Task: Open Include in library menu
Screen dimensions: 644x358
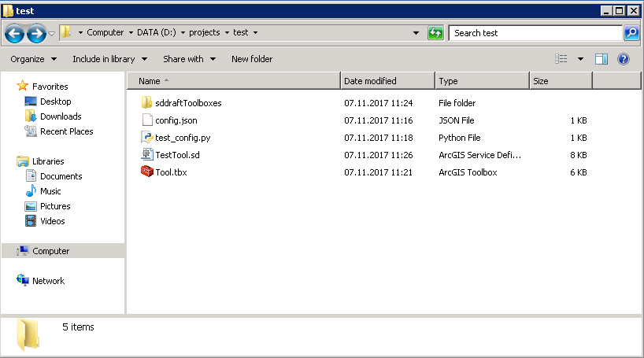Action: point(109,59)
